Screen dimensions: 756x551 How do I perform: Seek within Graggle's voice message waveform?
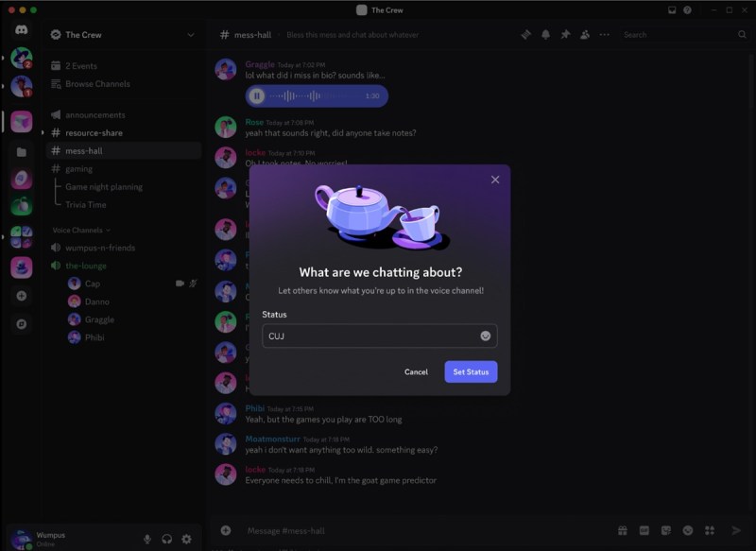tap(315, 96)
